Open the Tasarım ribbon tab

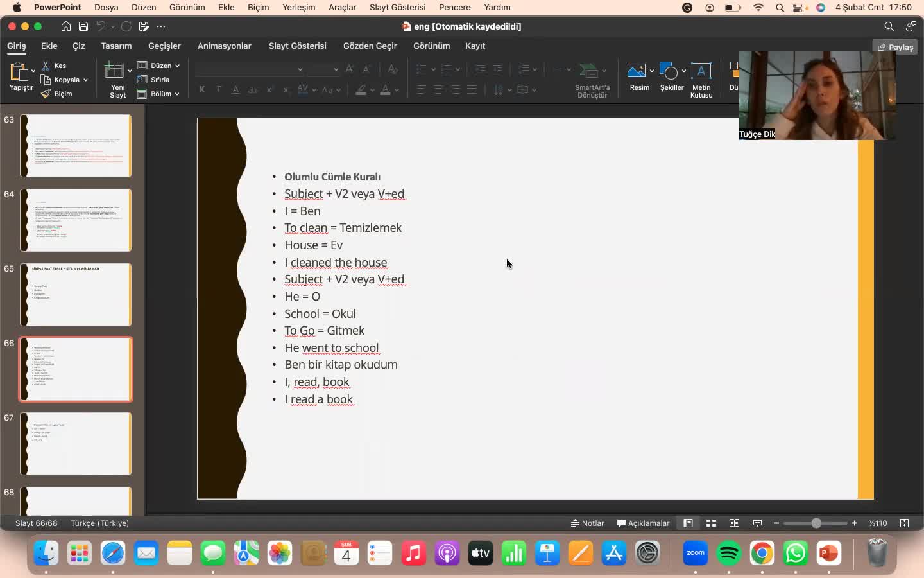pos(116,46)
